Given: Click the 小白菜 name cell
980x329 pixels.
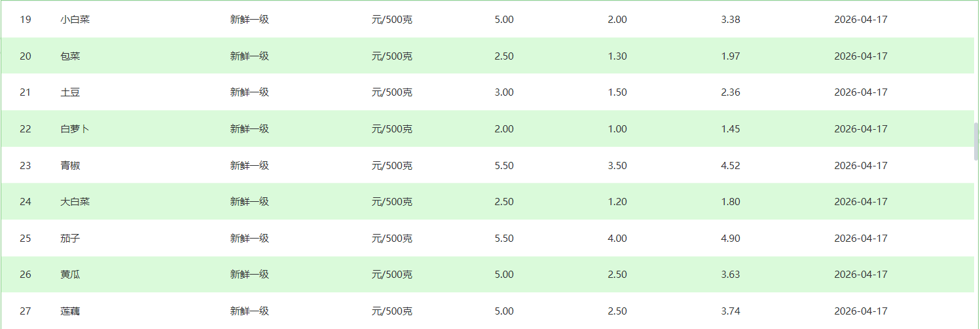Looking at the screenshot, I should pos(75,20).
